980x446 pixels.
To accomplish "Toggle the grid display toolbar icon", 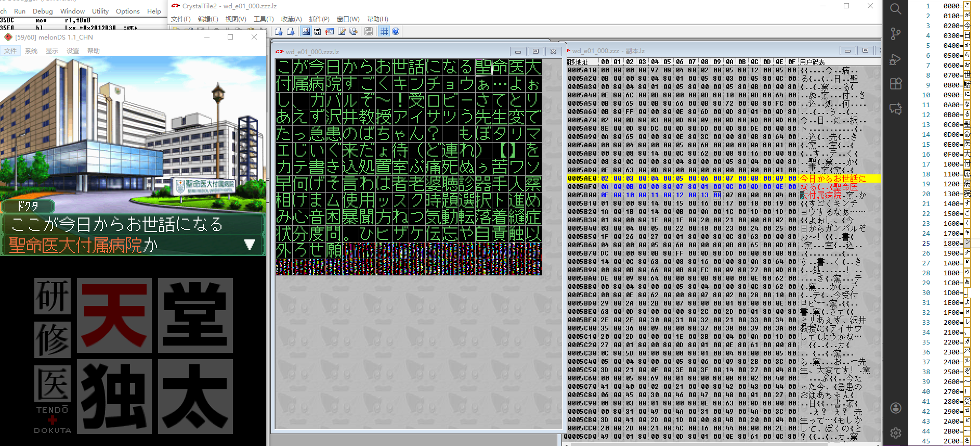I will [384, 31].
